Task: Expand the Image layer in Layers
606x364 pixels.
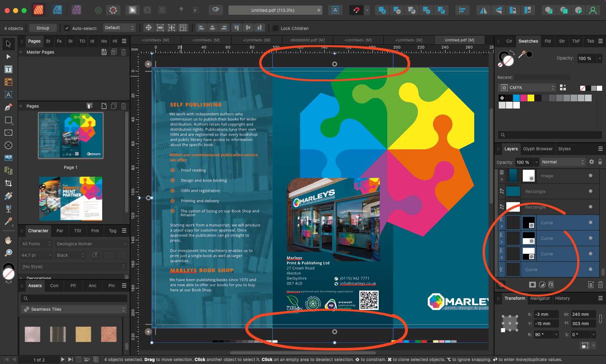Action: click(x=502, y=179)
